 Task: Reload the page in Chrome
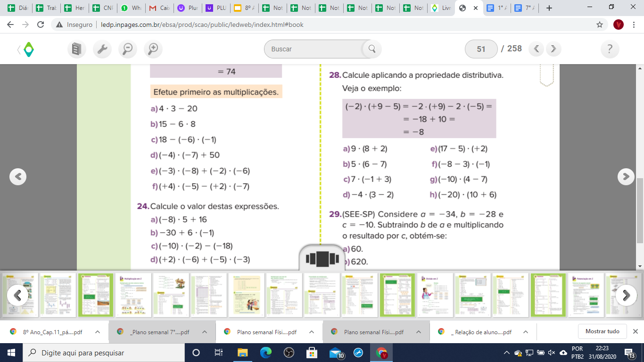pyautogui.click(x=41, y=25)
